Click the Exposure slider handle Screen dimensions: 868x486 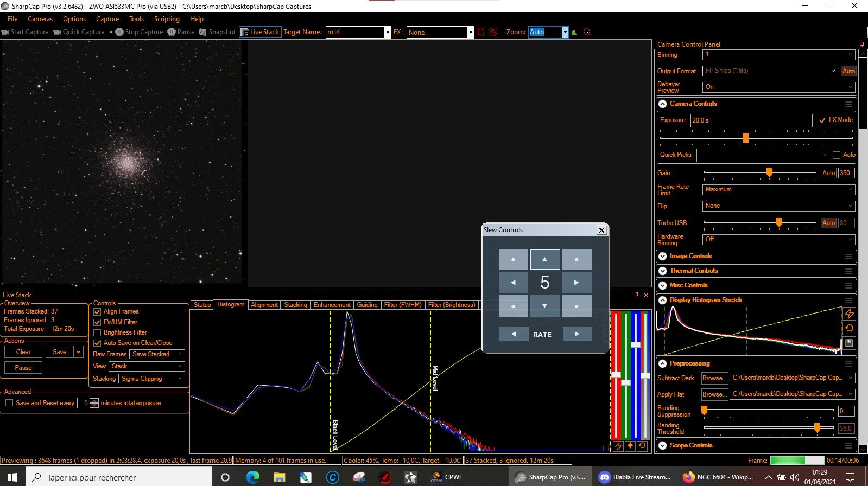[x=745, y=138]
